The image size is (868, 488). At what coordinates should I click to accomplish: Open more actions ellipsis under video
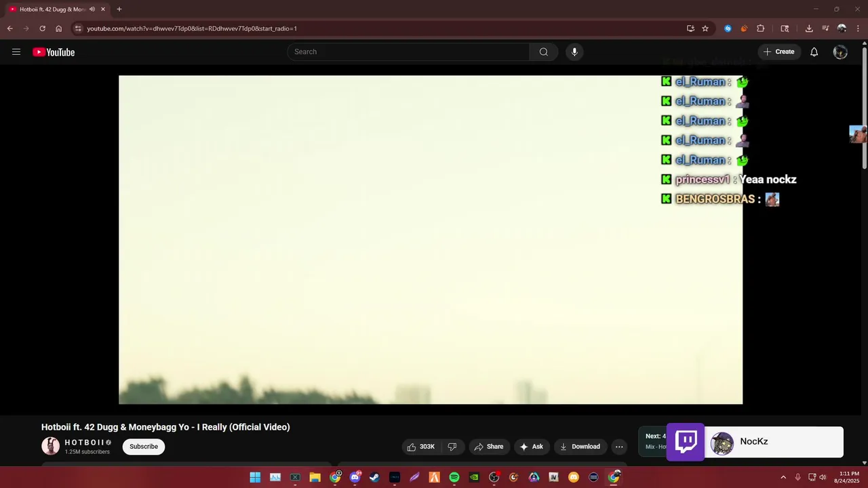(x=619, y=447)
